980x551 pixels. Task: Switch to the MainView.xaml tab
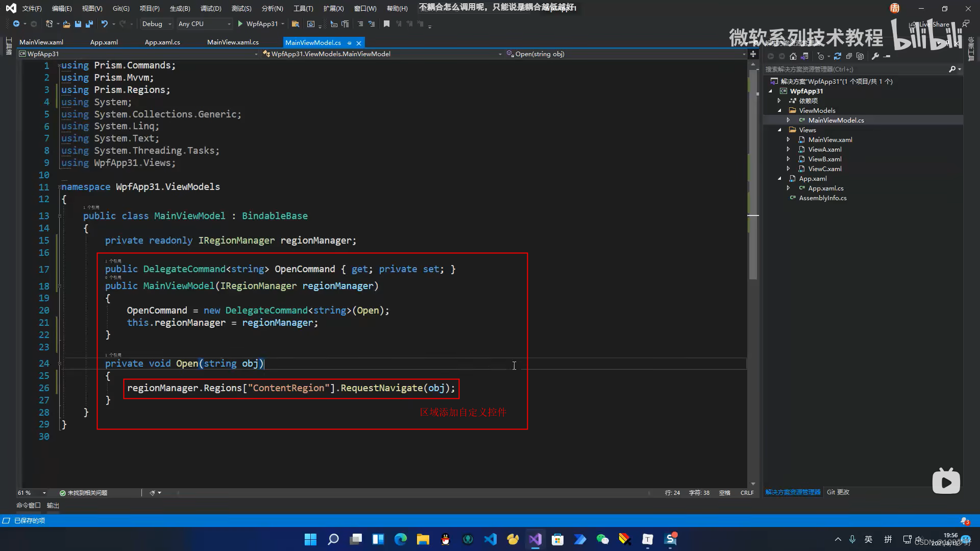(x=41, y=42)
